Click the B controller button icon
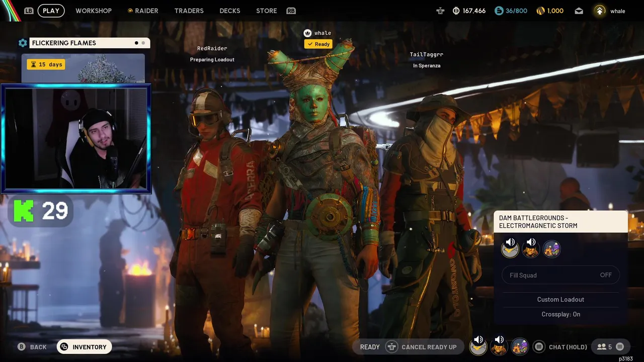This screenshot has height=362, width=644. point(22,347)
